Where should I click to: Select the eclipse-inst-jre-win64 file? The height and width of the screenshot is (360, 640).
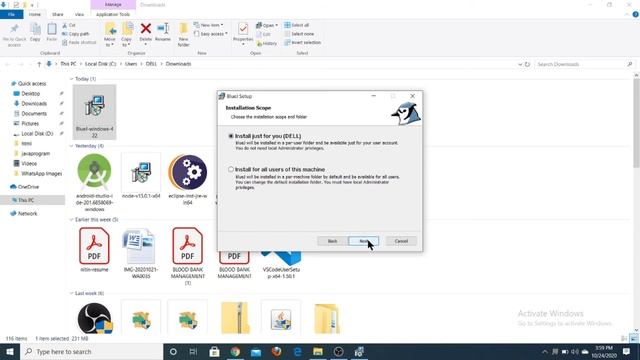coord(188,179)
